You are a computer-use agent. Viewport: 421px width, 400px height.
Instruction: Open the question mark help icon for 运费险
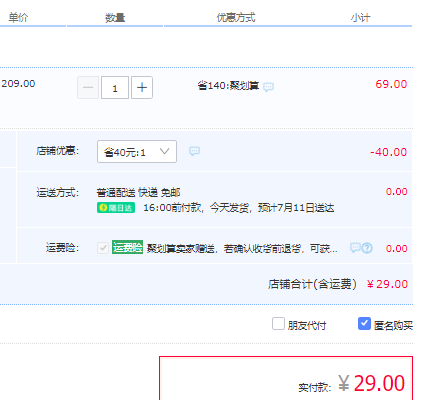pyautogui.click(x=367, y=248)
